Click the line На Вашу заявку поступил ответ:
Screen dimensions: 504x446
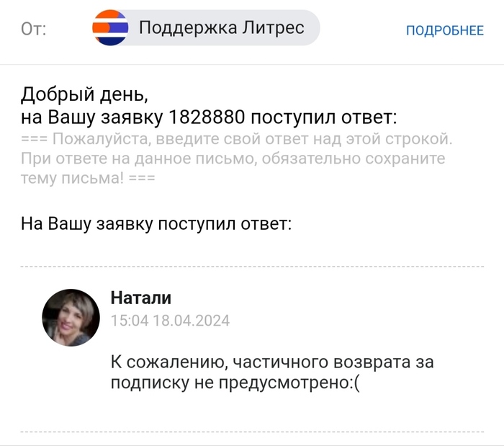[156, 223]
